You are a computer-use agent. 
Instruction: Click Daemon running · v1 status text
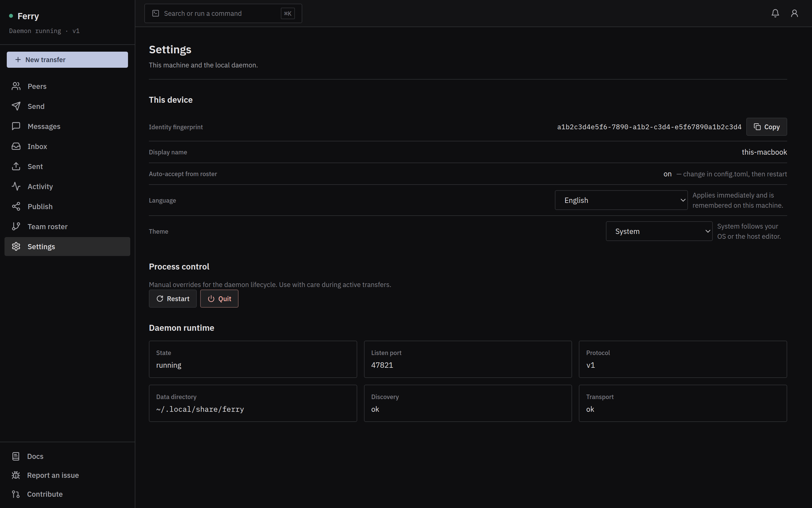click(x=44, y=31)
